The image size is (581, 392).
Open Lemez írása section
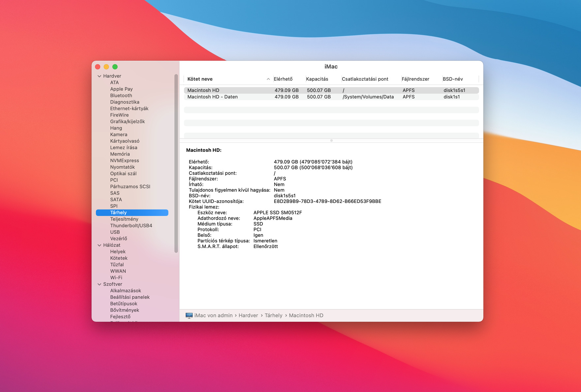coord(124,148)
